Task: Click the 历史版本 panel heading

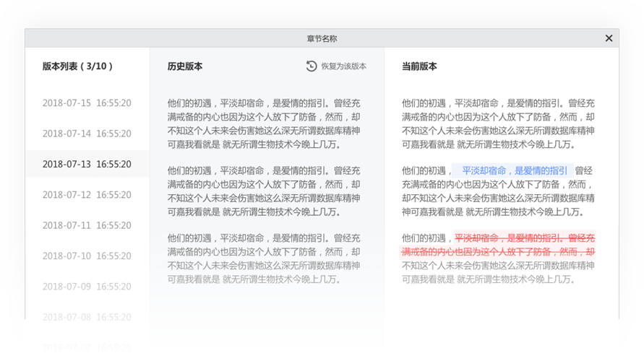Action: [x=185, y=66]
